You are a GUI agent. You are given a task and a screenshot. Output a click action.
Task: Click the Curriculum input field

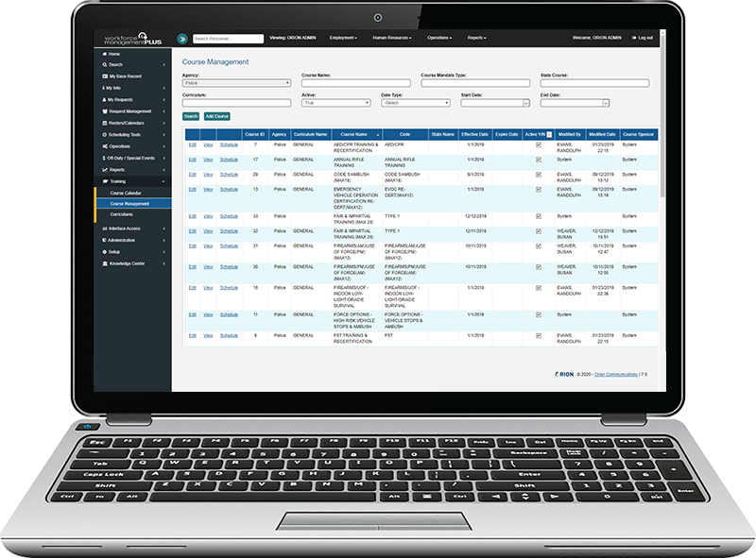[x=237, y=103]
